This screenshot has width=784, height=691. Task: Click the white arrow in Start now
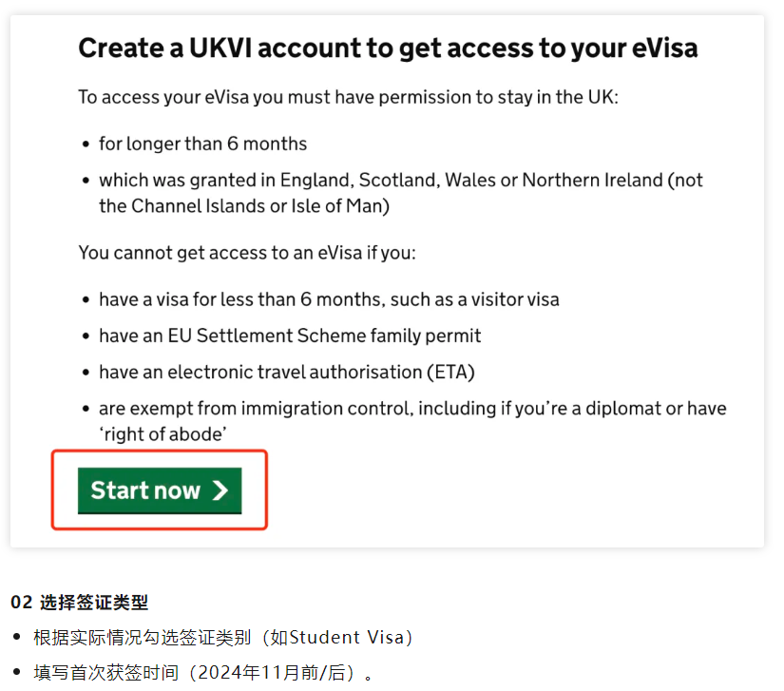[220, 490]
